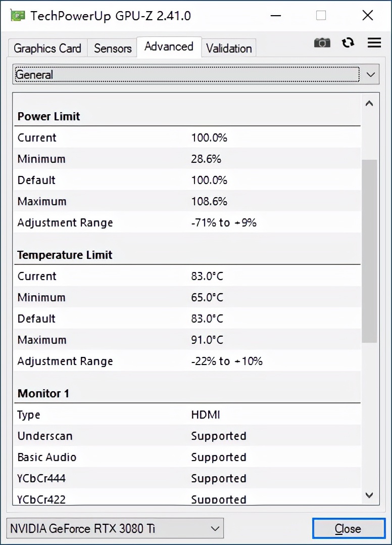Click the scroll down arrow
The width and height of the screenshot is (392, 545).
(369, 495)
